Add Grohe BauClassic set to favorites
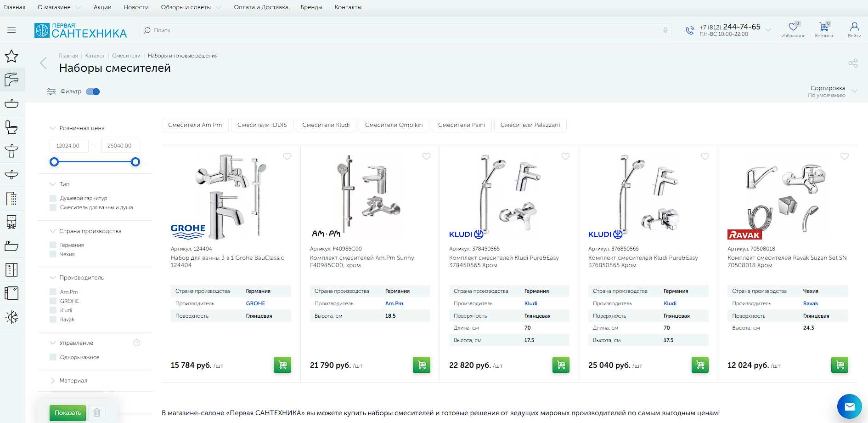This screenshot has height=423, width=868. coord(287,156)
